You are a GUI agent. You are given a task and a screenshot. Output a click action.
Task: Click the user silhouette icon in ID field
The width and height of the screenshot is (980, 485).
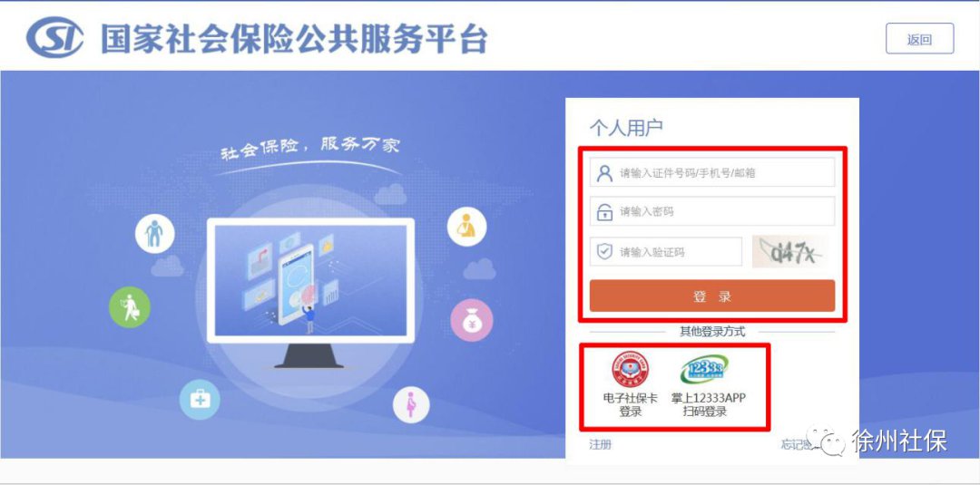[604, 173]
